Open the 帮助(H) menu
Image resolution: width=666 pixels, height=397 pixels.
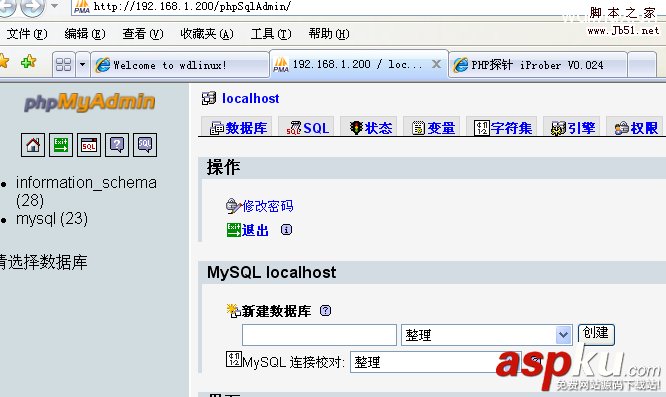click(x=329, y=34)
